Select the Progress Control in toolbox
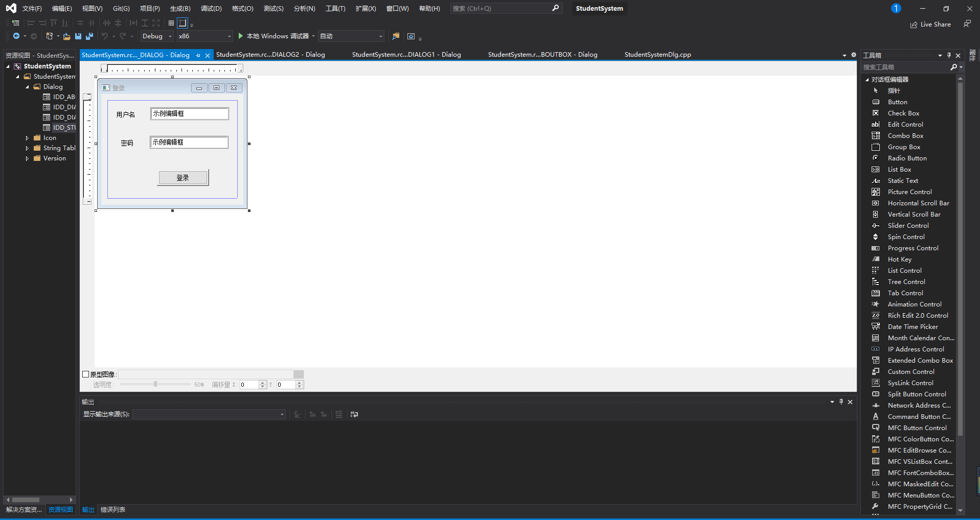 (913, 248)
